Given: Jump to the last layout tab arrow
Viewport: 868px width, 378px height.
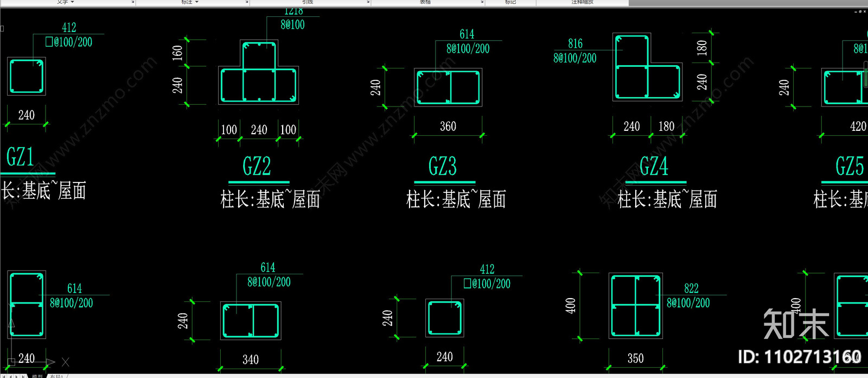Looking at the screenshot, I should [23, 376].
